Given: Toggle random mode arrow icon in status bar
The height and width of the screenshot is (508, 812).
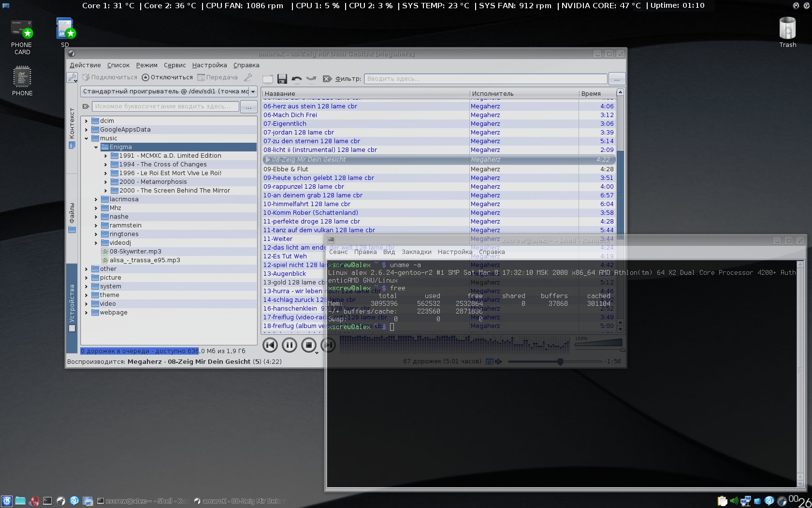Looking at the screenshot, I should click(498, 361).
